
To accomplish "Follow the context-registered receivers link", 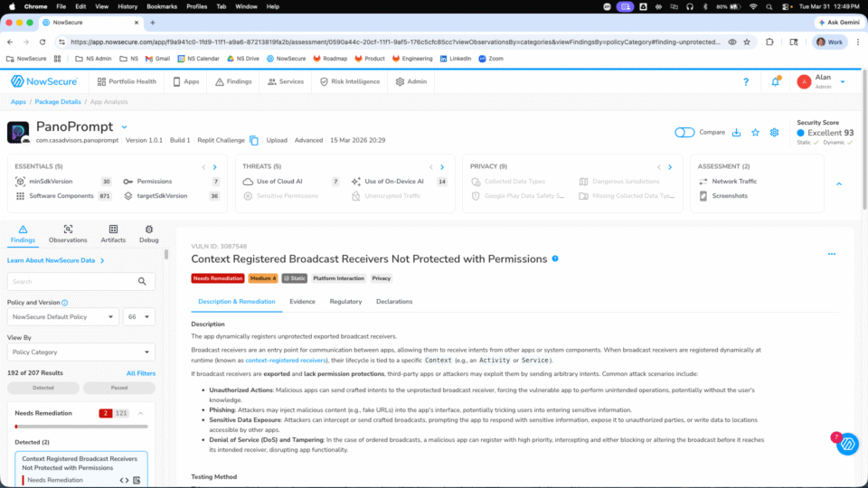I will pyautogui.click(x=286, y=361).
